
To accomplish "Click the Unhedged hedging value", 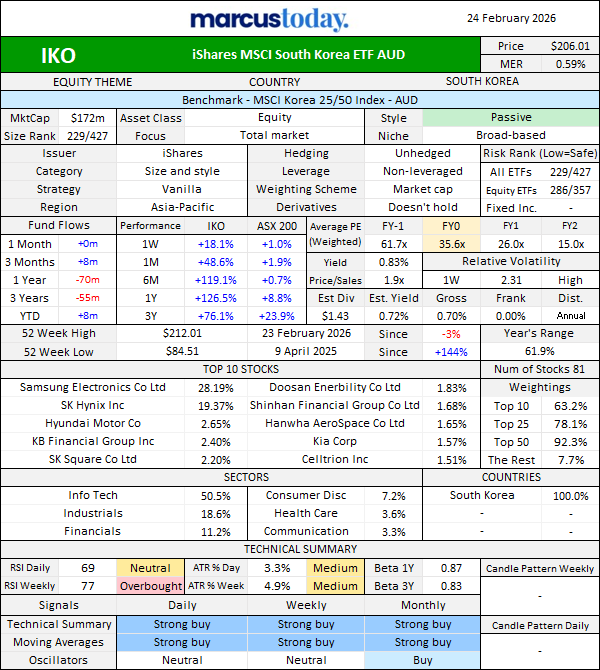I will pyautogui.click(x=423, y=153).
